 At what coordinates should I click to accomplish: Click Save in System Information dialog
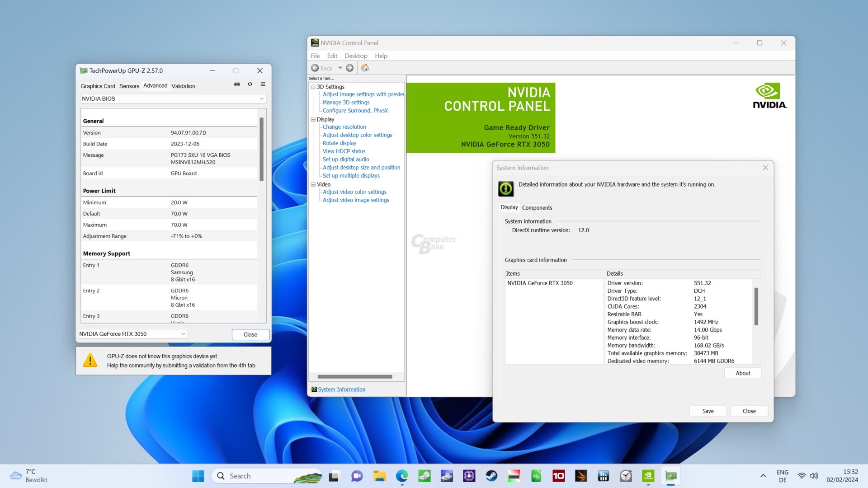pyautogui.click(x=708, y=411)
